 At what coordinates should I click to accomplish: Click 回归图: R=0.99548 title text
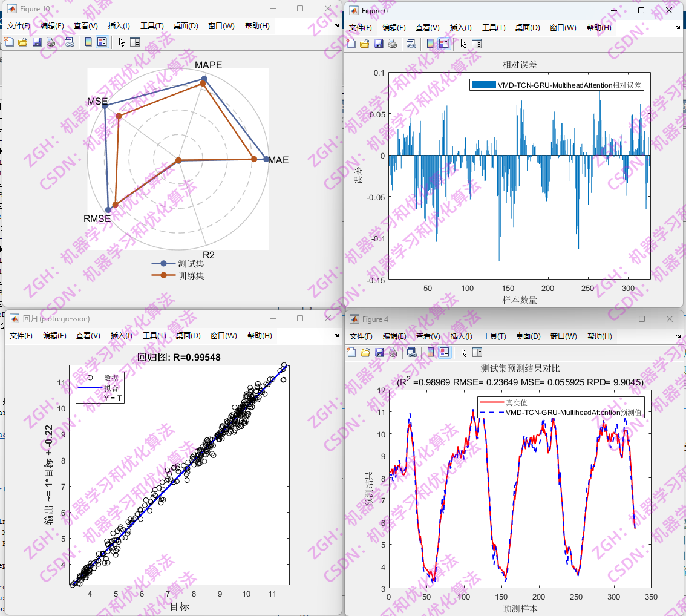click(179, 358)
